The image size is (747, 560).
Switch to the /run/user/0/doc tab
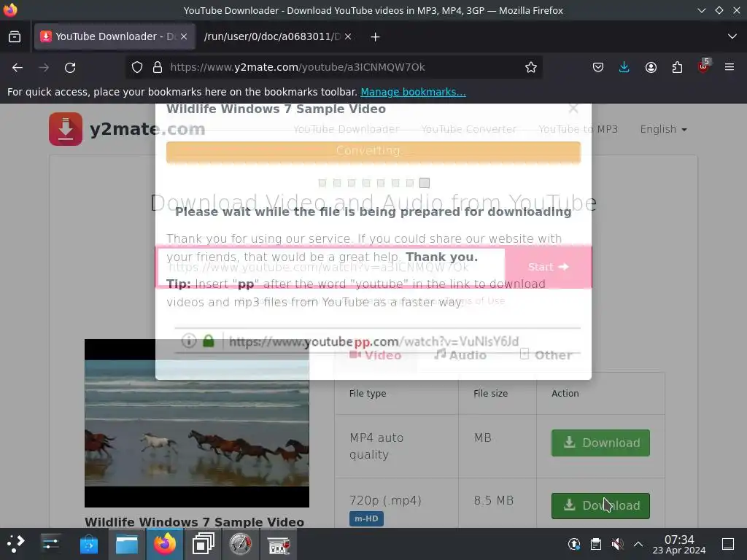click(x=278, y=36)
